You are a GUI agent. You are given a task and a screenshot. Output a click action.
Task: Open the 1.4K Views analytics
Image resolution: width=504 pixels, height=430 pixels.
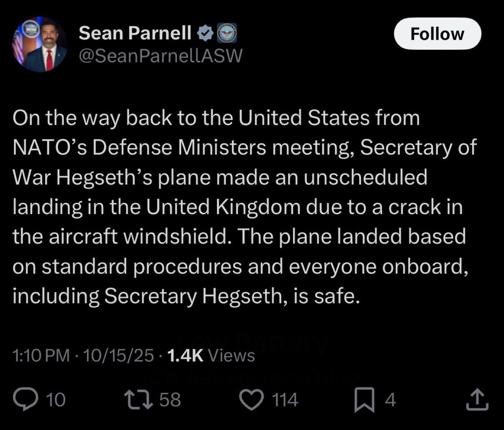click(211, 356)
